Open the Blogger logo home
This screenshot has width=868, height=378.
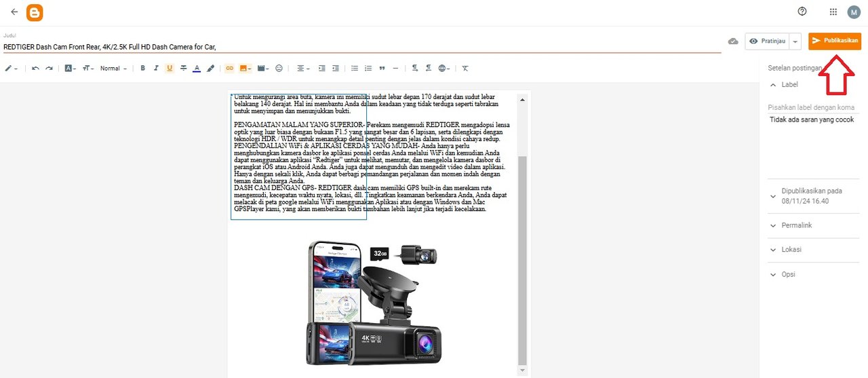(x=34, y=12)
